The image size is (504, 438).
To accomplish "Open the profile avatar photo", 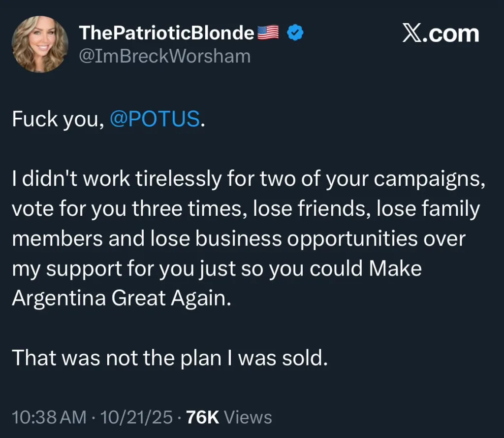I will pyautogui.click(x=40, y=44).
